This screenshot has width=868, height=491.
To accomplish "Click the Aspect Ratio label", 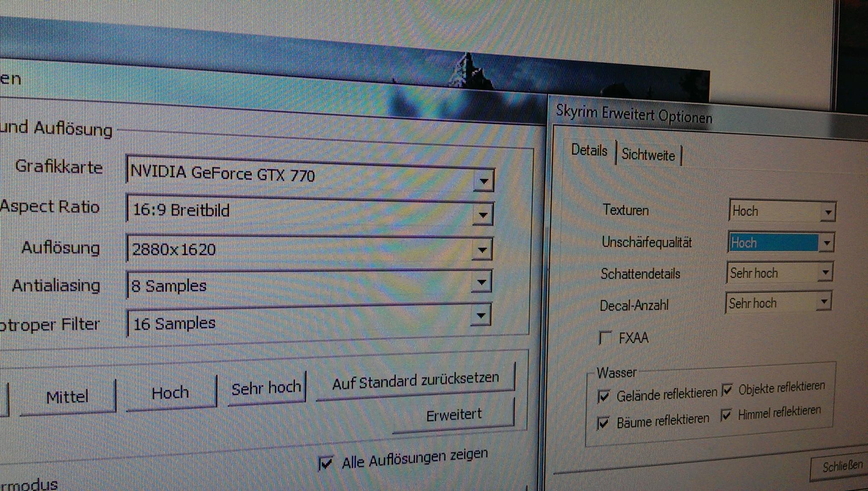I will click(49, 207).
